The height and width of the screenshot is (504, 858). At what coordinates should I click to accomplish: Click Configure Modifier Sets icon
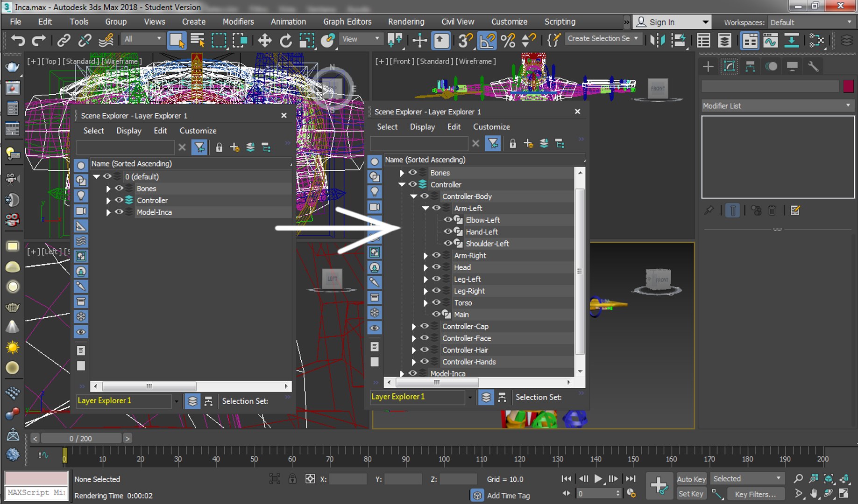click(795, 210)
